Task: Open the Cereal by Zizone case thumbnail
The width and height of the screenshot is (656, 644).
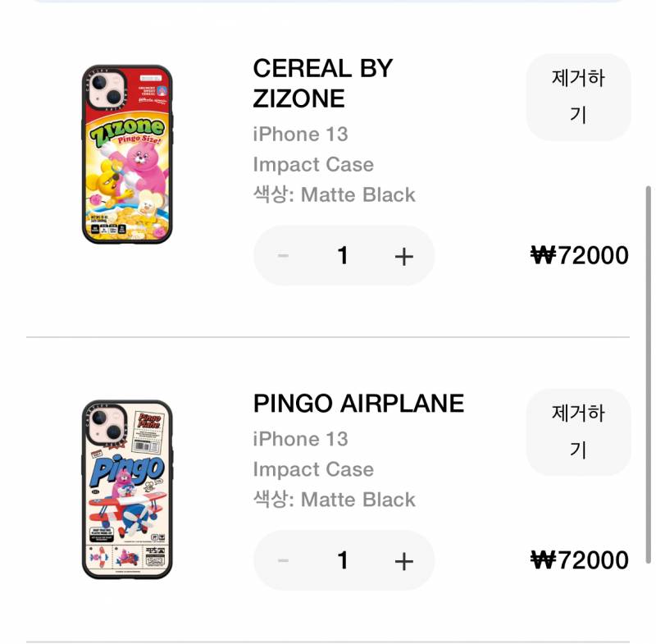Action: [127, 154]
